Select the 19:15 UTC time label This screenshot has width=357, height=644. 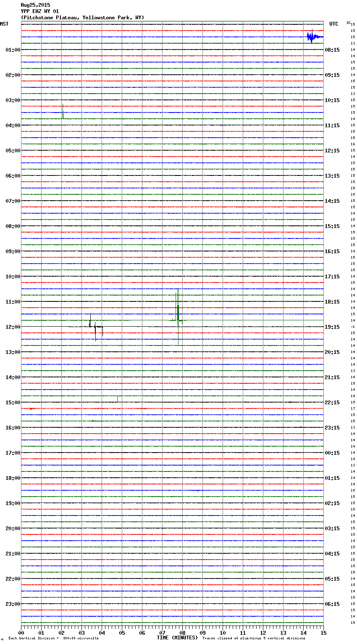click(x=332, y=327)
